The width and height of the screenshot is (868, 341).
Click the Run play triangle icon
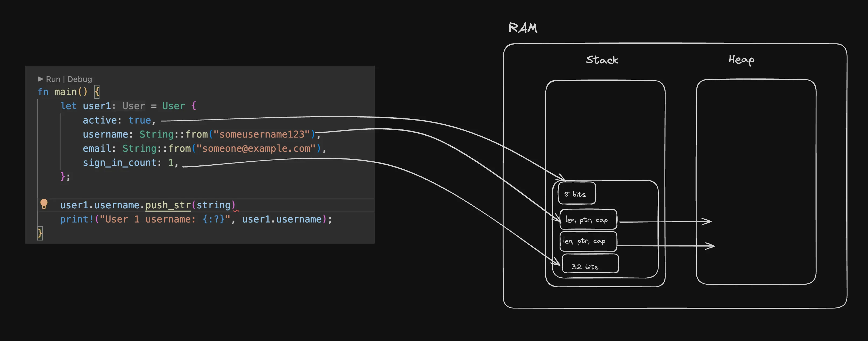point(40,79)
